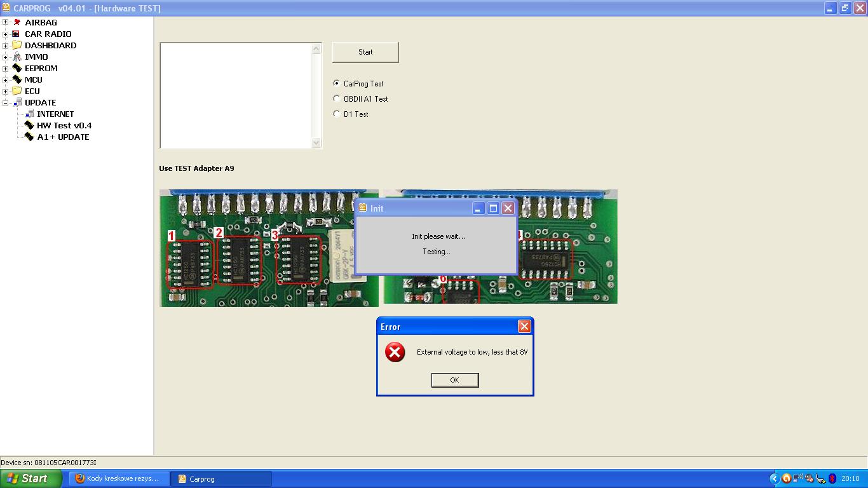Click the Init dialog title icon
The width and height of the screenshot is (868, 488).
pyautogui.click(x=363, y=208)
